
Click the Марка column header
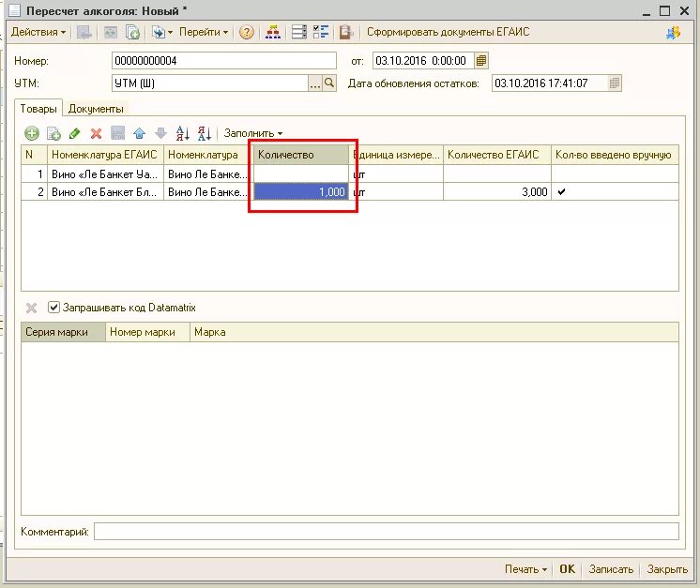click(x=434, y=332)
